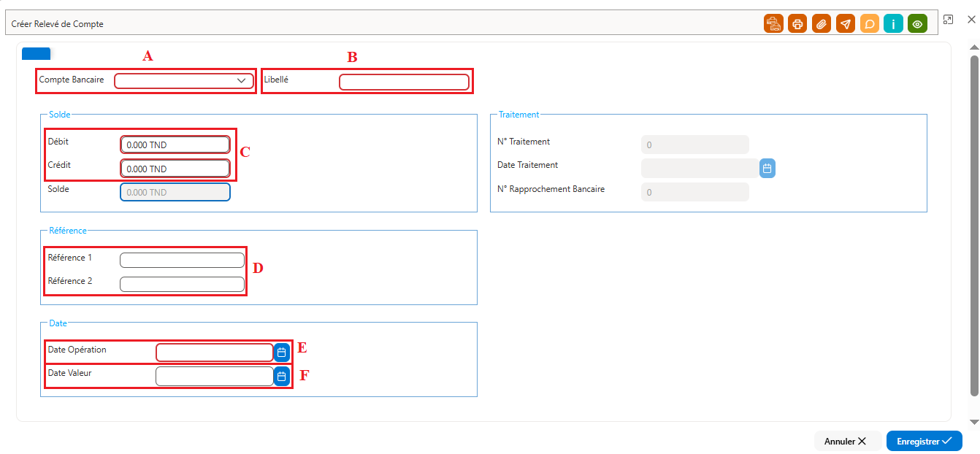
Task: Click the green eye view icon
Action: 918,23
